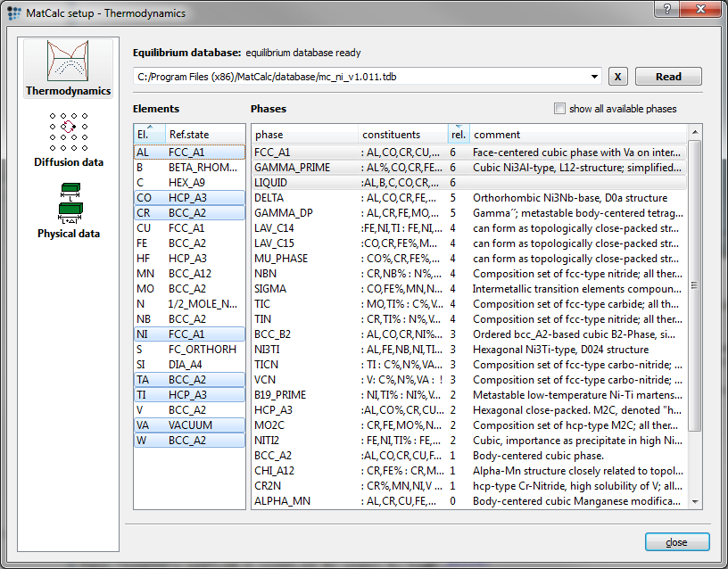This screenshot has width=728, height=569.
Task: Select element AL in elements list
Action: pos(189,153)
